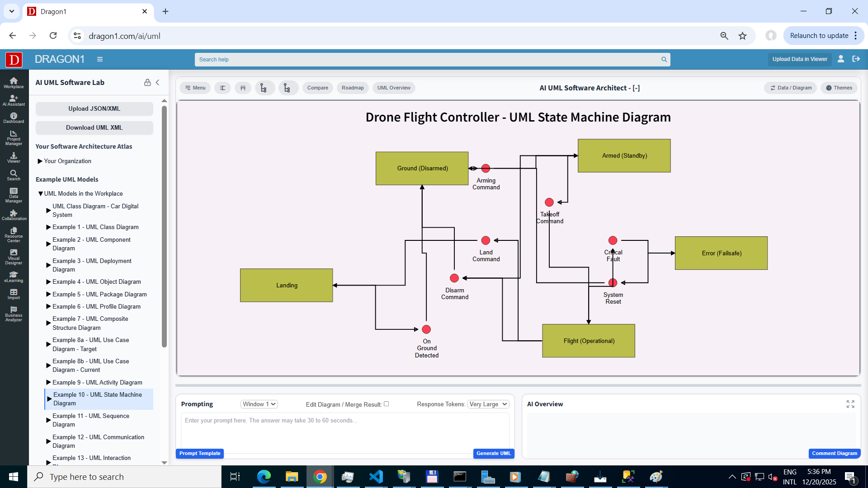Image resolution: width=868 pixels, height=488 pixels.
Task: Enable Edit Diagram / Merge Result checkbox
Action: pos(387,404)
